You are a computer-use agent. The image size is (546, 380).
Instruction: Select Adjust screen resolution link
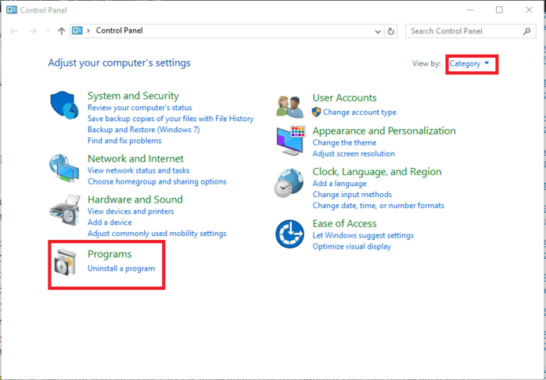353,154
